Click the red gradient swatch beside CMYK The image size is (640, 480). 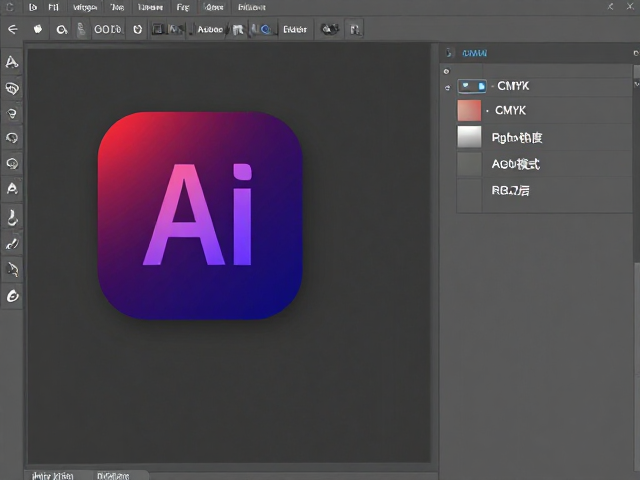469,110
